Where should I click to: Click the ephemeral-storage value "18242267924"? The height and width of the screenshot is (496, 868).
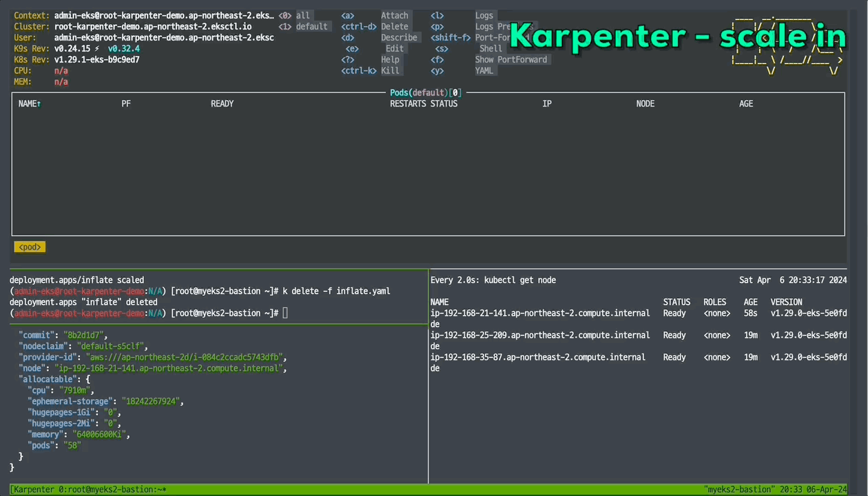point(152,401)
